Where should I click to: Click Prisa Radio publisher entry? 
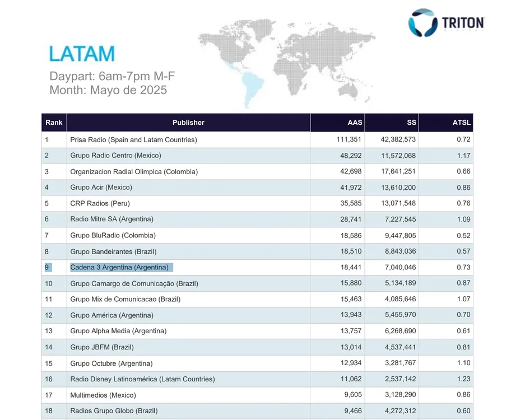(x=133, y=139)
